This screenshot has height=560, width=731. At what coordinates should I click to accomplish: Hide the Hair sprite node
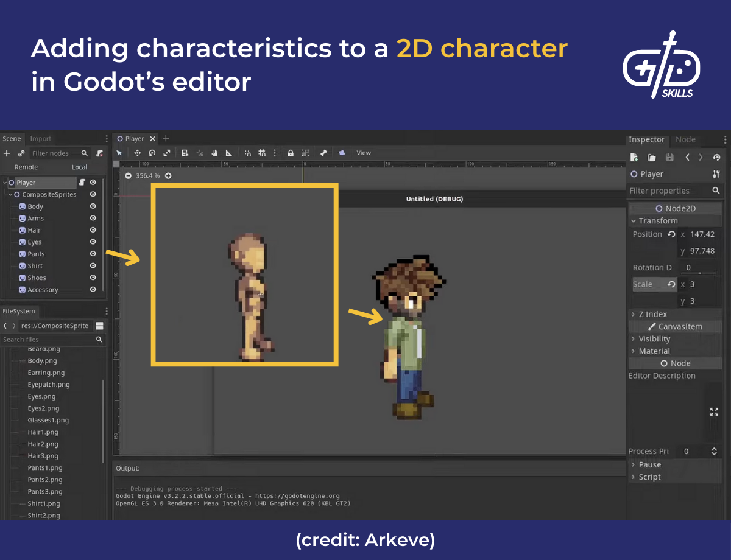(92, 230)
